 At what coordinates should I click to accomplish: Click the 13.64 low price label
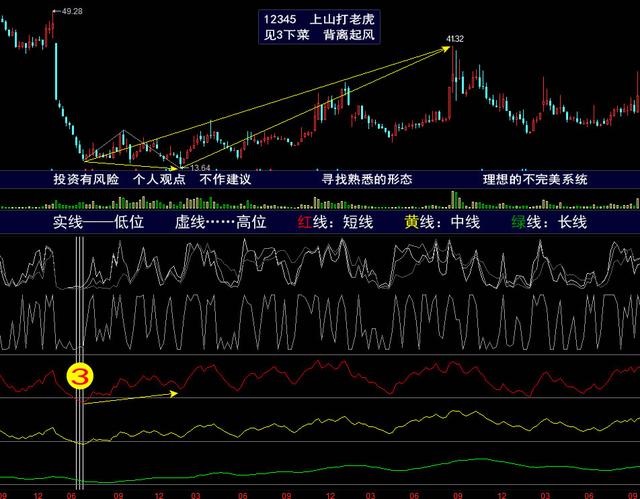pos(200,168)
